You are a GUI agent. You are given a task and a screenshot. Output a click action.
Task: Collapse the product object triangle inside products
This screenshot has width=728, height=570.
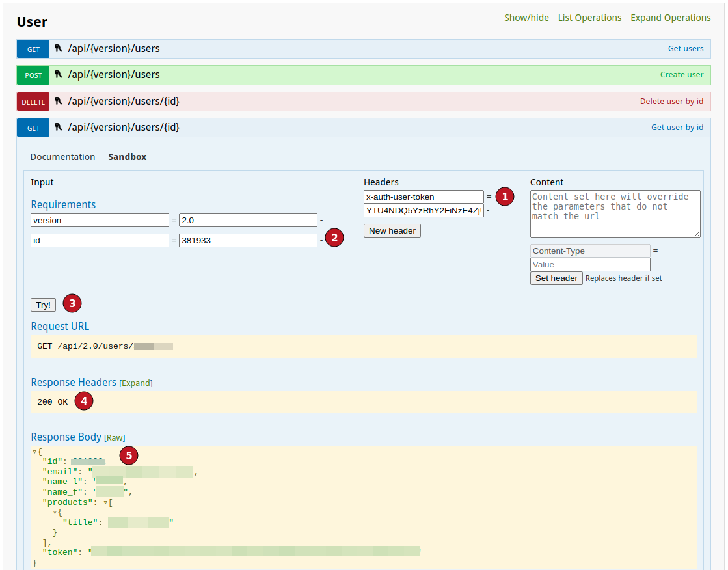pyautogui.click(x=55, y=512)
